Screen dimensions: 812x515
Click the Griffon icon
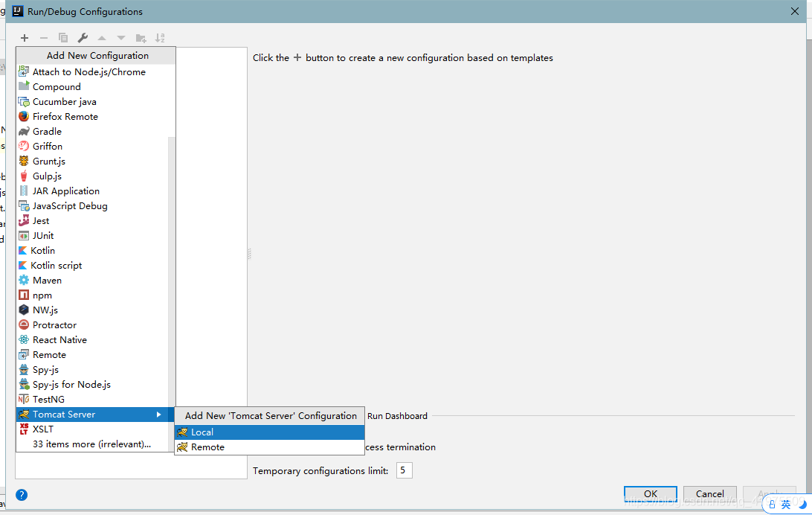coord(24,146)
